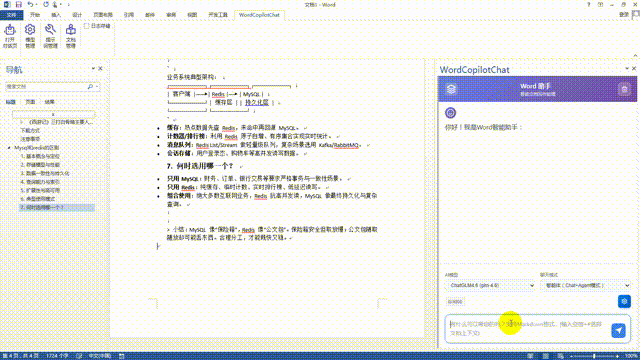Collapse the ribbon with the caret arrow
Image resolution: width=640 pixels, height=360 pixels.
coord(635,56)
